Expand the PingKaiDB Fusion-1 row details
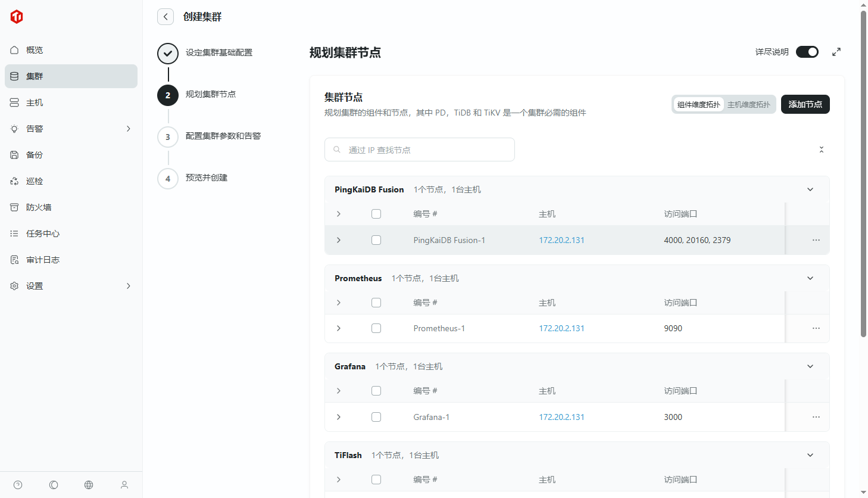 pyautogui.click(x=339, y=240)
